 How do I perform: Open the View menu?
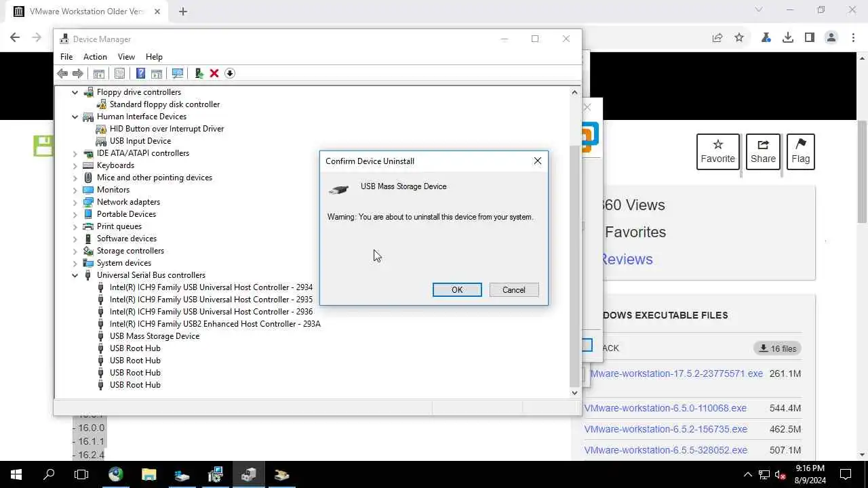click(x=126, y=57)
